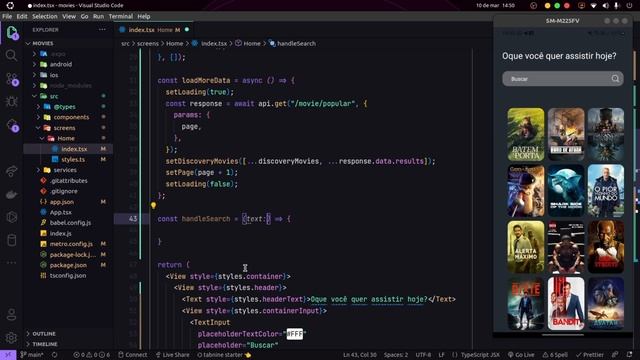This screenshot has width=640, height=360.
Task: Click the lightbulb code action icon
Action: pyautogui.click(x=153, y=206)
